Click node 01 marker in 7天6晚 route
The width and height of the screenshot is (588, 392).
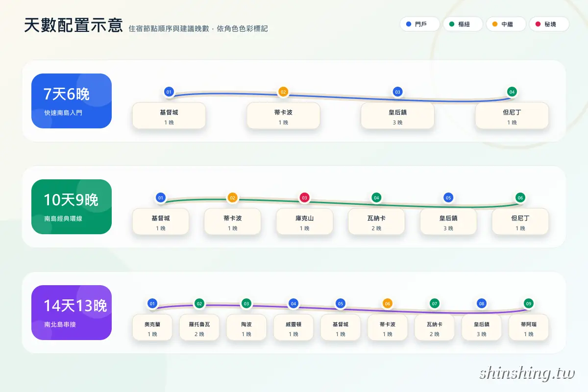point(169,92)
